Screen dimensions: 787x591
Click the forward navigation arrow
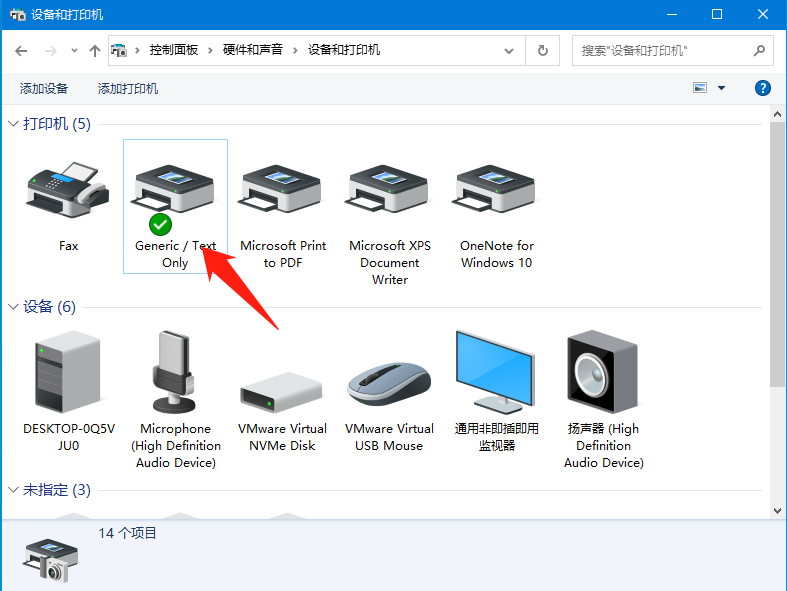tap(51, 51)
